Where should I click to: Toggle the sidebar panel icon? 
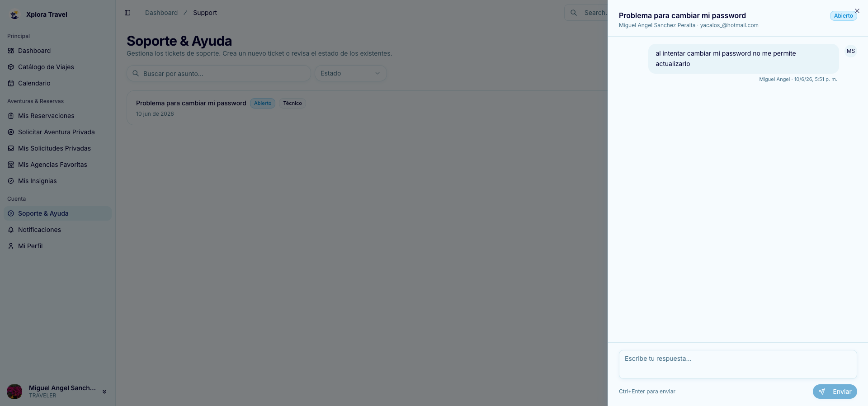click(x=127, y=13)
